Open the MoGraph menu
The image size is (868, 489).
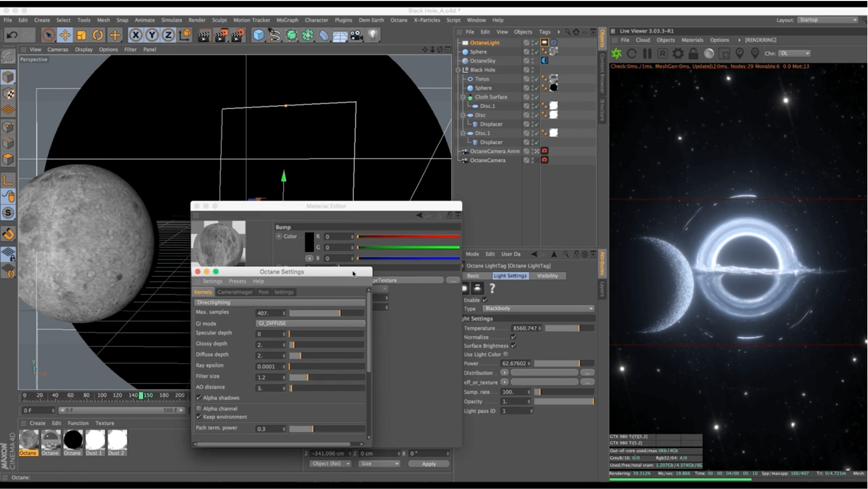287,20
